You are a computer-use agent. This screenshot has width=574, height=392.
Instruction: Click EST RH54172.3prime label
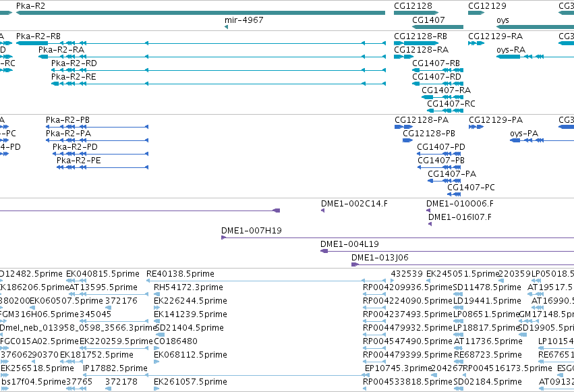188,287
